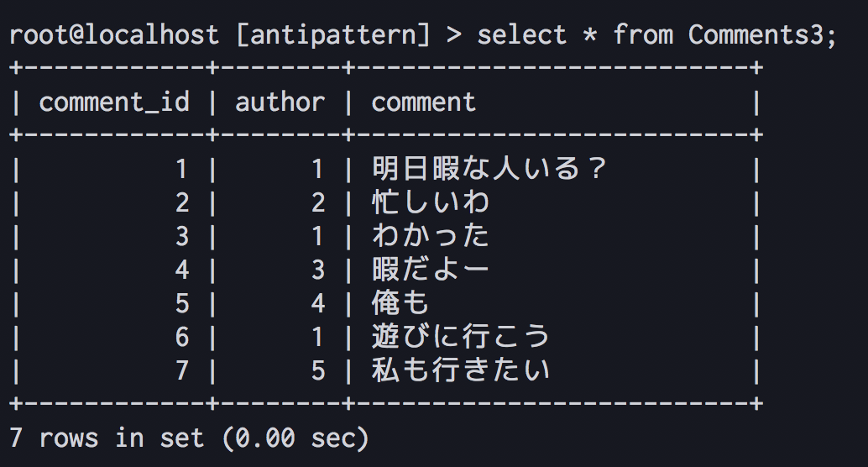
Task: Click the root@localhost prompt text
Action: point(114,34)
